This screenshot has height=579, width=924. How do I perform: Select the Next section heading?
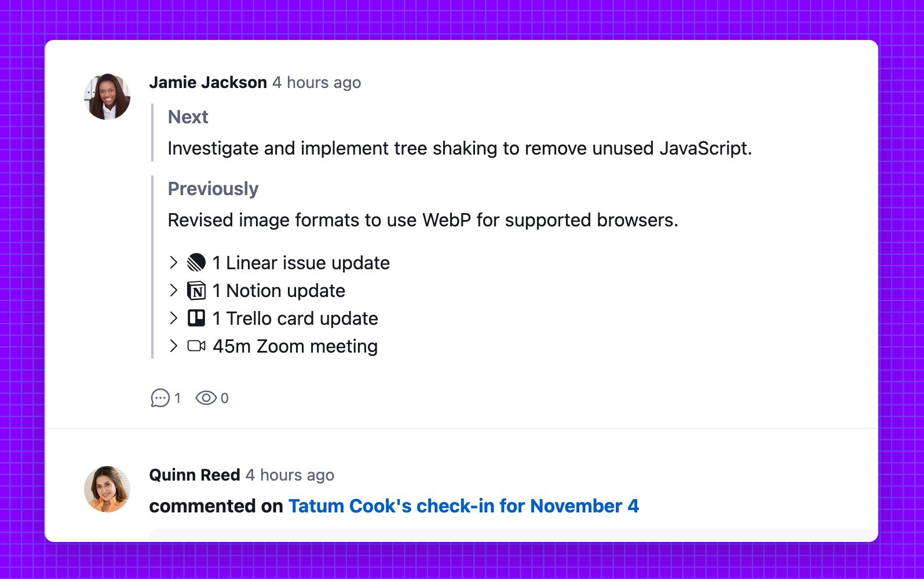tap(187, 116)
